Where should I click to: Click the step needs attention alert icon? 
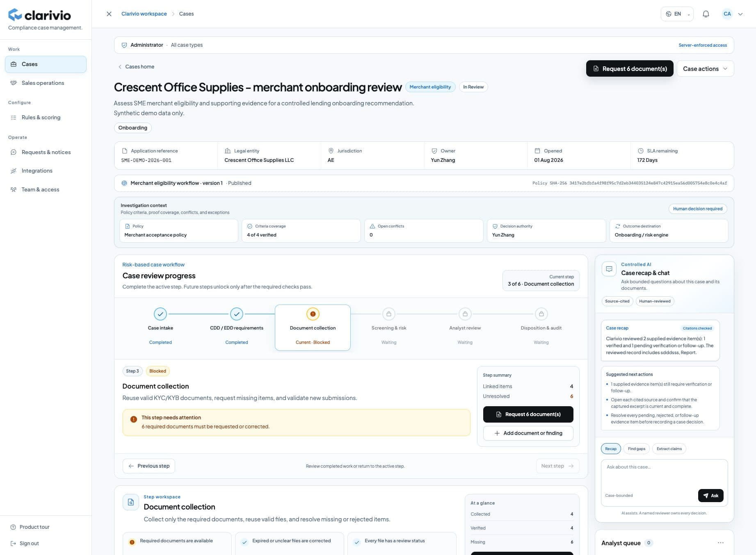coord(134,419)
